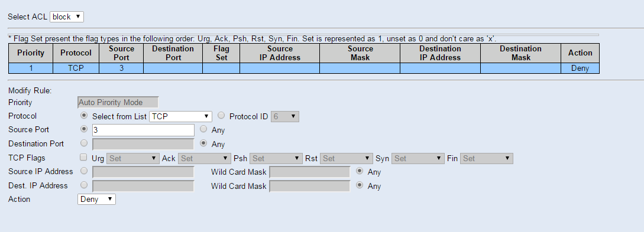Select the Source IP Address Any radio button

(360, 171)
